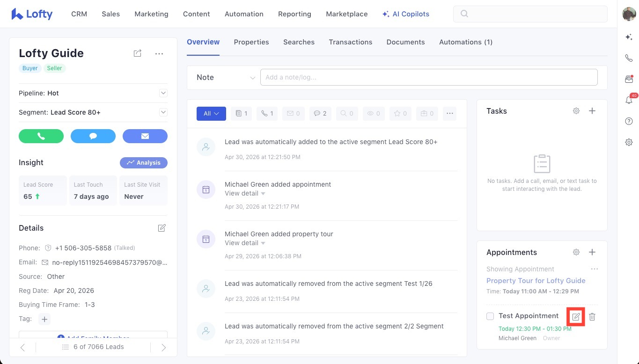The image size is (639, 364).
Task: Select the Overview tab
Action: coord(203,42)
